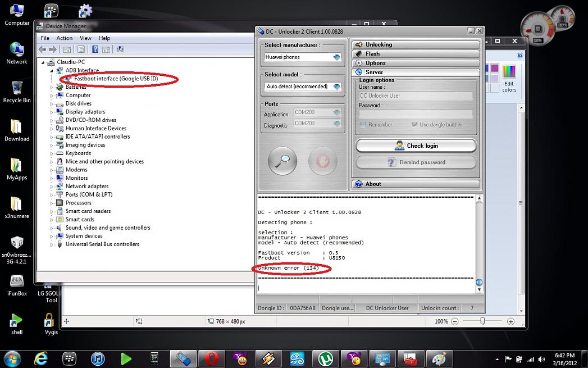
Task: Toggle Use dongle build in checkbox
Action: [414, 125]
